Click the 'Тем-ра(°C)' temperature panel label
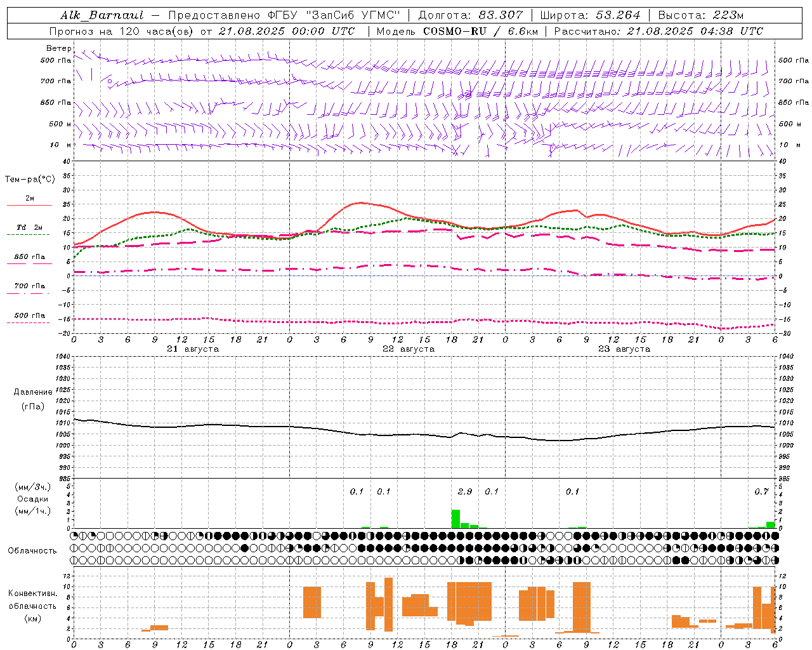The height and width of the screenshot is (650, 812). (x=30, y=179)
